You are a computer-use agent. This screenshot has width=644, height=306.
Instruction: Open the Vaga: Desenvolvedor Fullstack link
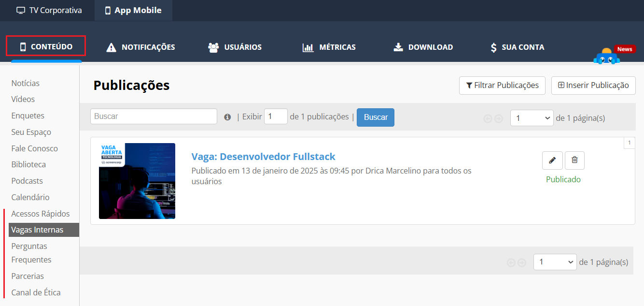[x=263, y=157]
